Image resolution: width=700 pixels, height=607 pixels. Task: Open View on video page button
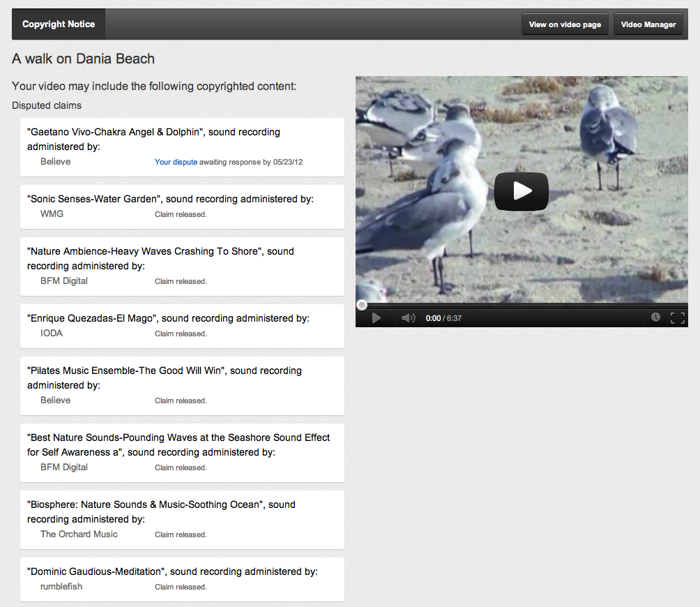click(x=565, y=24)
